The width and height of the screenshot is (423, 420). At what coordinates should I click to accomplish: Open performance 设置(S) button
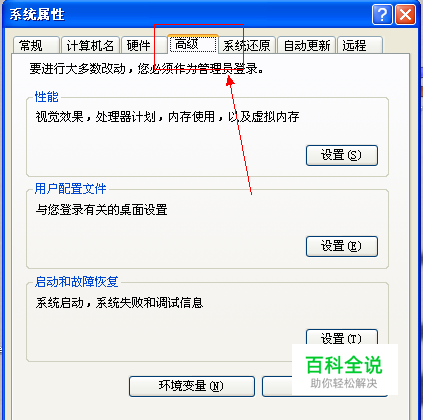click(x=342, y=155)
